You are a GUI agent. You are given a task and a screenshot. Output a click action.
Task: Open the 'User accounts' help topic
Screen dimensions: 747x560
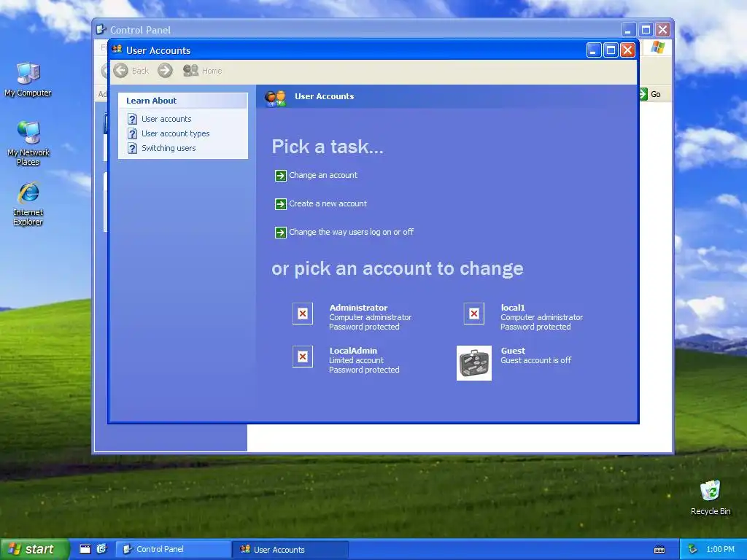click(166, 119)
